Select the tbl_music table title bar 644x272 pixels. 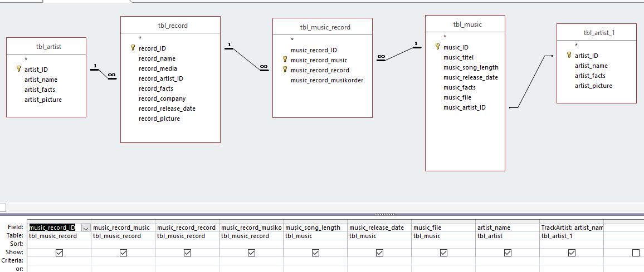[465, 24]
